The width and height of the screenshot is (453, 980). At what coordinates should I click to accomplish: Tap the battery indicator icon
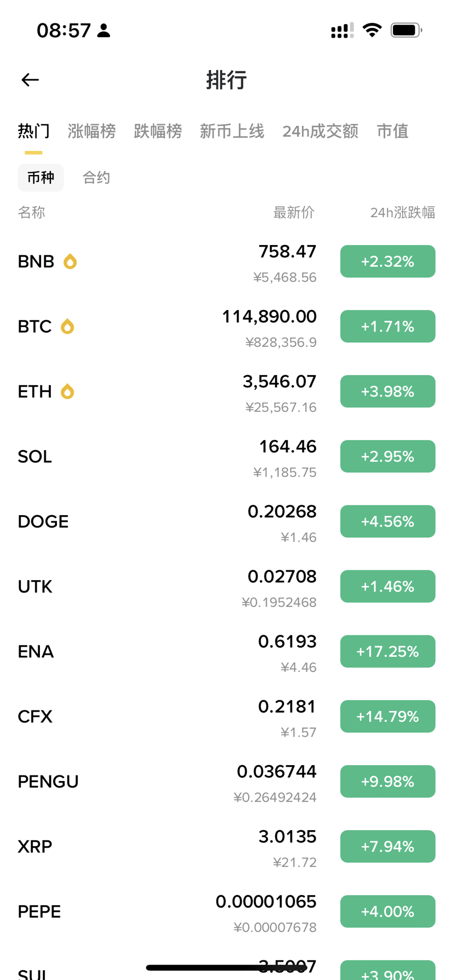point(406,30)
